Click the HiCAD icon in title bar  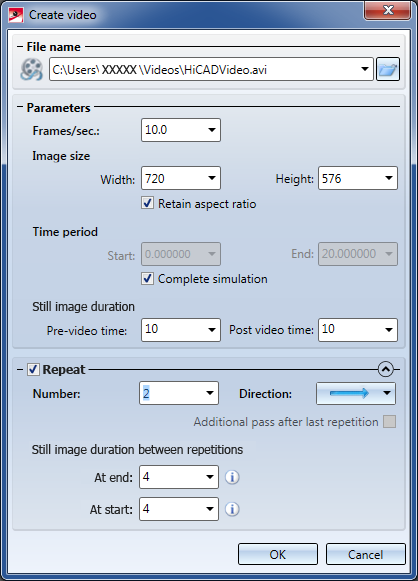tap(16, 15)
